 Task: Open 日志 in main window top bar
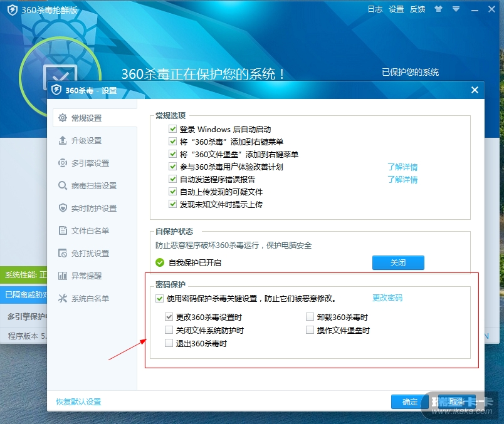(375, 9)
